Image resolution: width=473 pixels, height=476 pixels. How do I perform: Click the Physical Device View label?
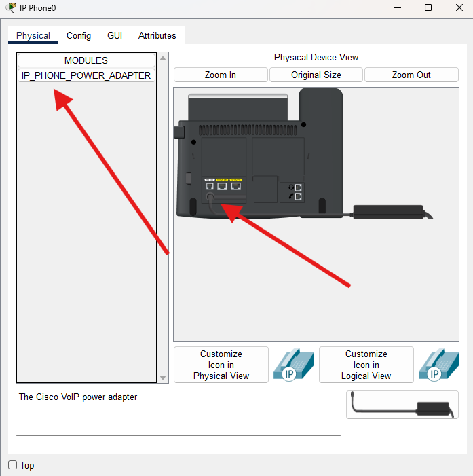(x=316, y=57)
